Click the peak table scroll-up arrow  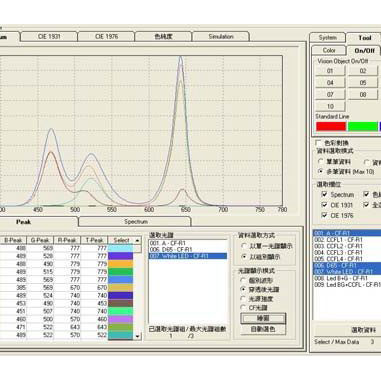pyautogui.click(x=137, y=240)
